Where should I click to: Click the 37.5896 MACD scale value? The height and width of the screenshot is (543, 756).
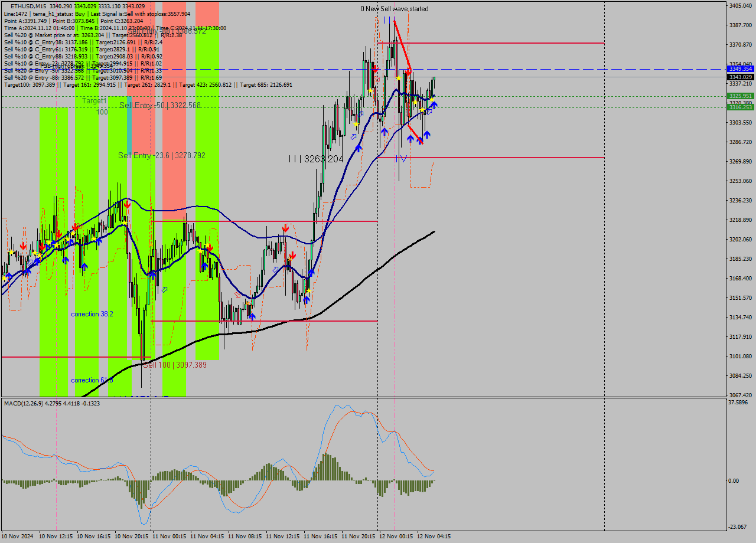pyautogui.click(x=739, y=403)
